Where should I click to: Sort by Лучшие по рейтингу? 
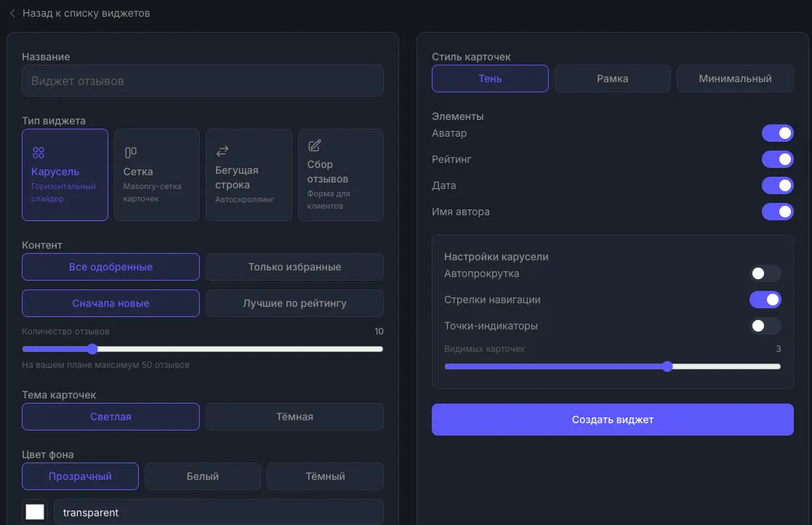[x=294, y=303]
